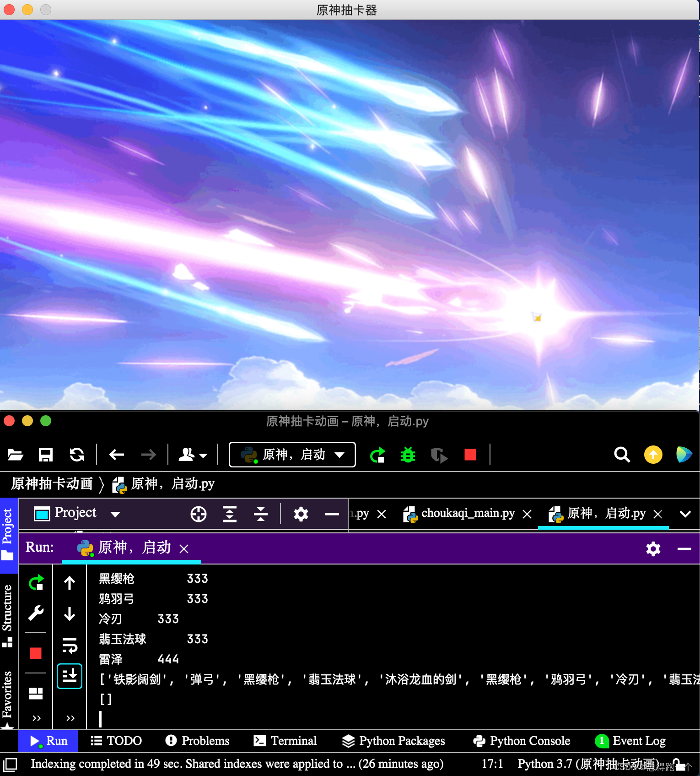Click the 原神，启动.py breadcrumb
Image resolution: width=700 pixels, height=776 pixels.
163,484
